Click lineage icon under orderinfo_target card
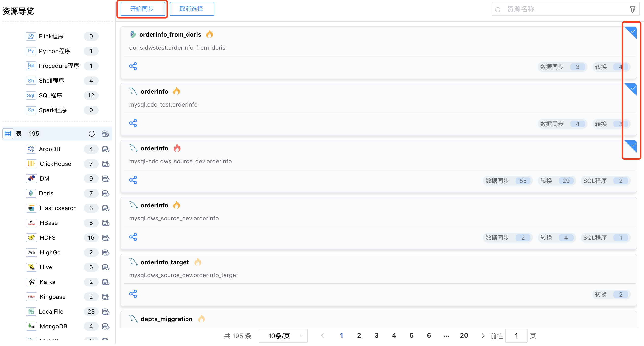The image size is (644, 346). click(x=133, y=294)
